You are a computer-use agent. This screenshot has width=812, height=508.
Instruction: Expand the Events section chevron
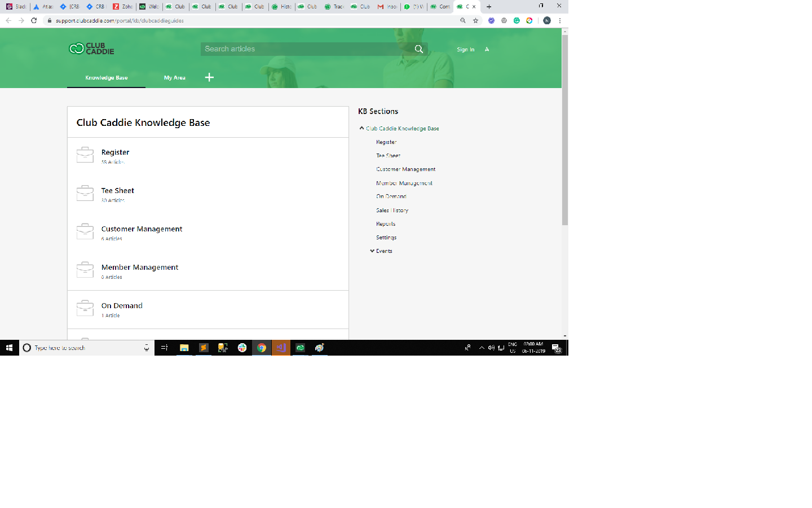coord(372,251)
